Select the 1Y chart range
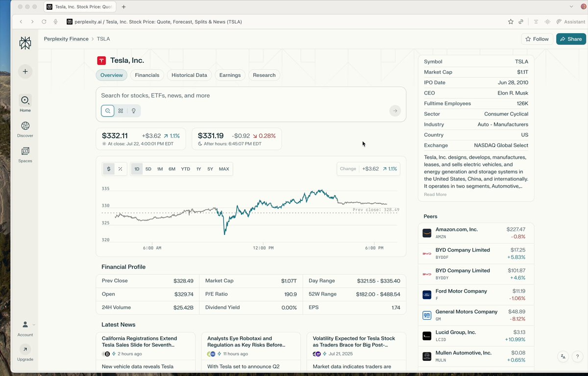This screenshot has width=588, height=376. point(198,169)
